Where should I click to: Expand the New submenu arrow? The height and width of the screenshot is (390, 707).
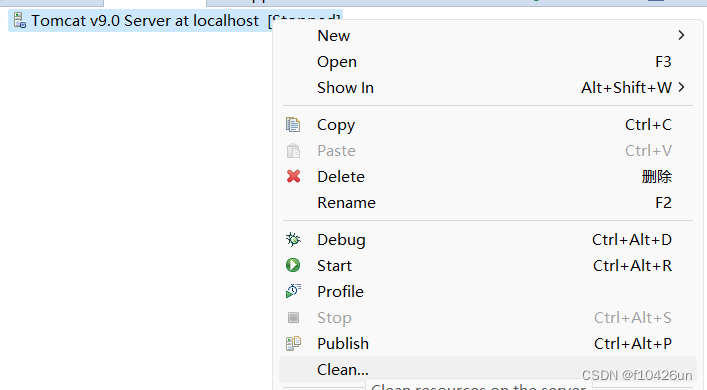[x=681, y=35]
